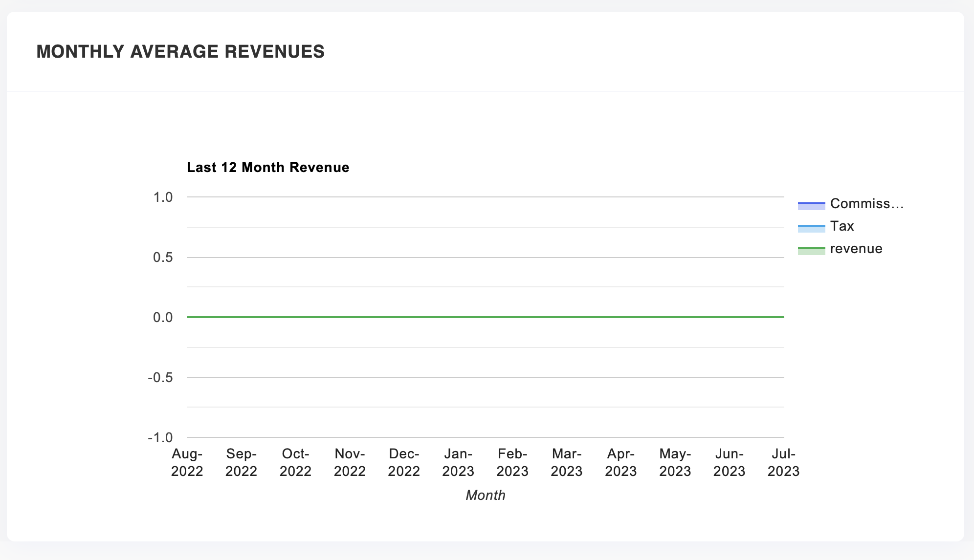The image size is (974, 560).
Task: Click the Month x-axis title
Action: [x=485, y=495]
